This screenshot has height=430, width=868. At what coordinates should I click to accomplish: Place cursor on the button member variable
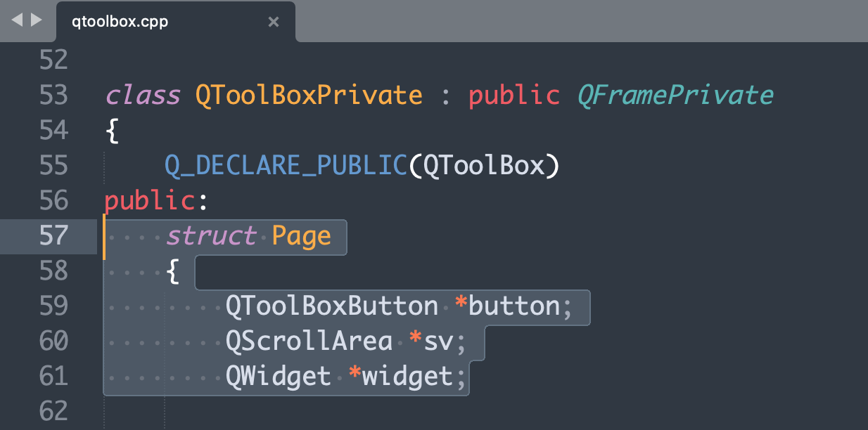pyautogui.click(x=514, y=306)
